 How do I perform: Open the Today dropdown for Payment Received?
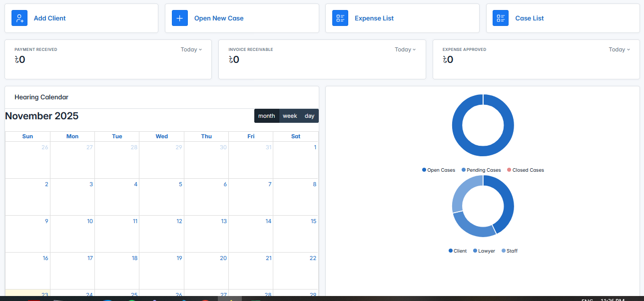pos(191,49)
